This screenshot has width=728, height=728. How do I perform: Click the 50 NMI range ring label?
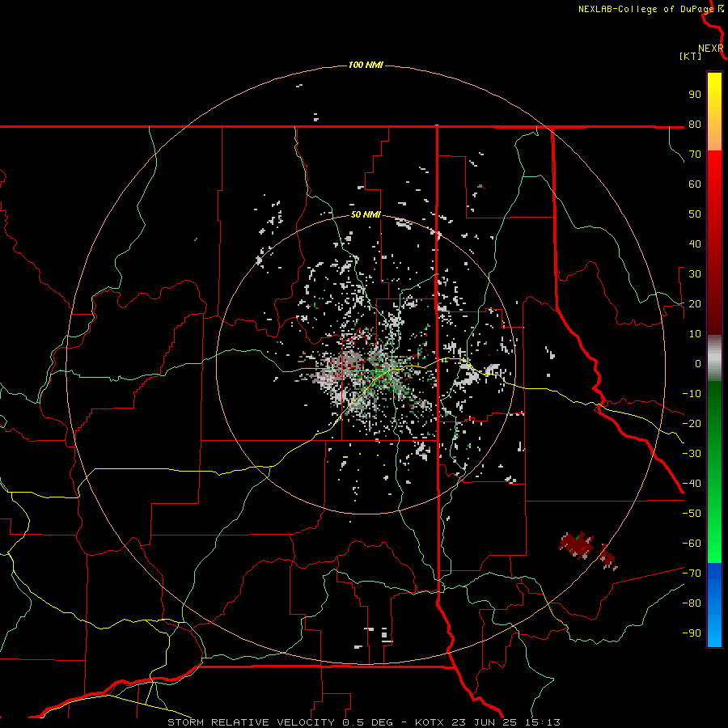[x=366, y=214]
